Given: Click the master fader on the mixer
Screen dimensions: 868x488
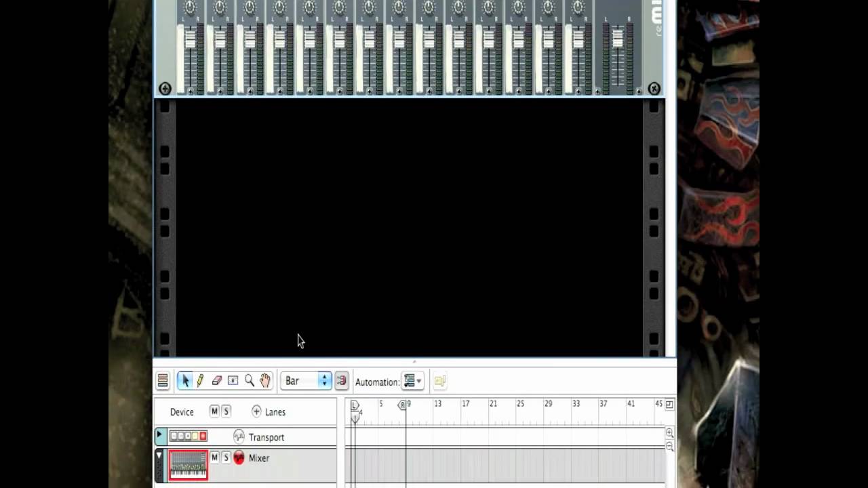Looking at the screenshot, I should (x=617, y=39).
